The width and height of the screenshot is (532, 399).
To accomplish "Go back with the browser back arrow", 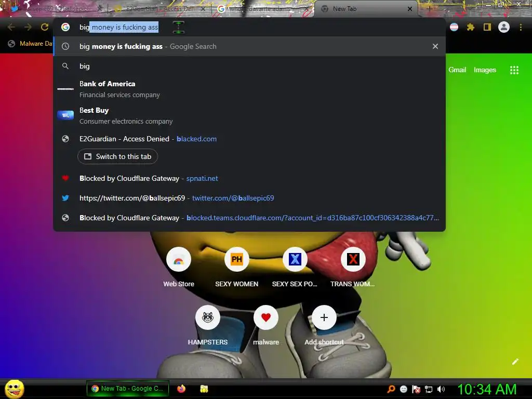I will (11, 27).
